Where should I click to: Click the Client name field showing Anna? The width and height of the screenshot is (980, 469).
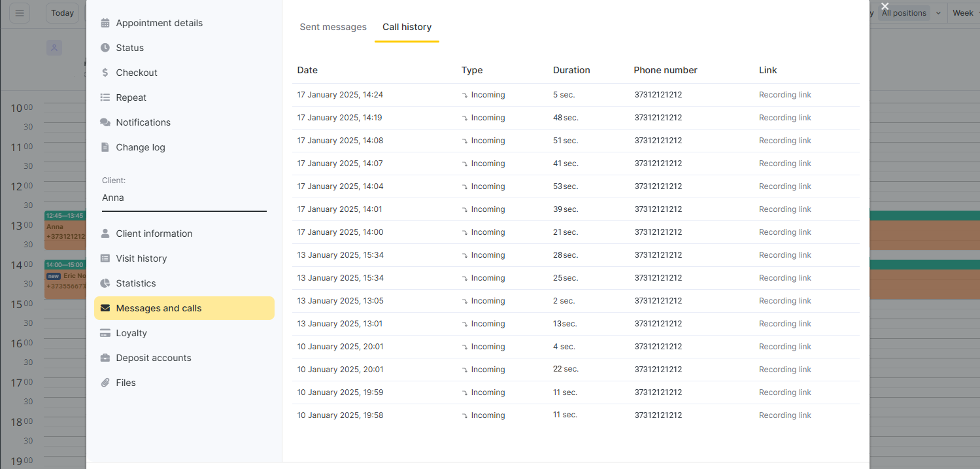[x=184, y=198]
